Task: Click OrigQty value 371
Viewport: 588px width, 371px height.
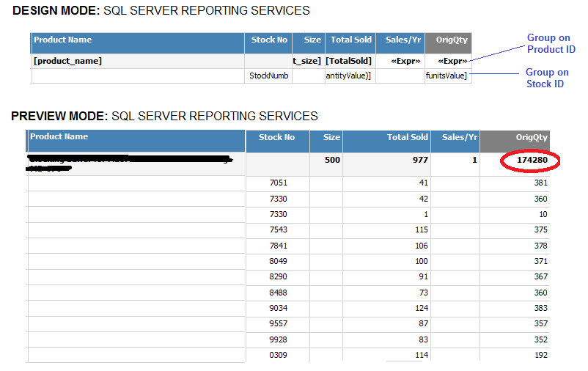Action: pos(541,261)
